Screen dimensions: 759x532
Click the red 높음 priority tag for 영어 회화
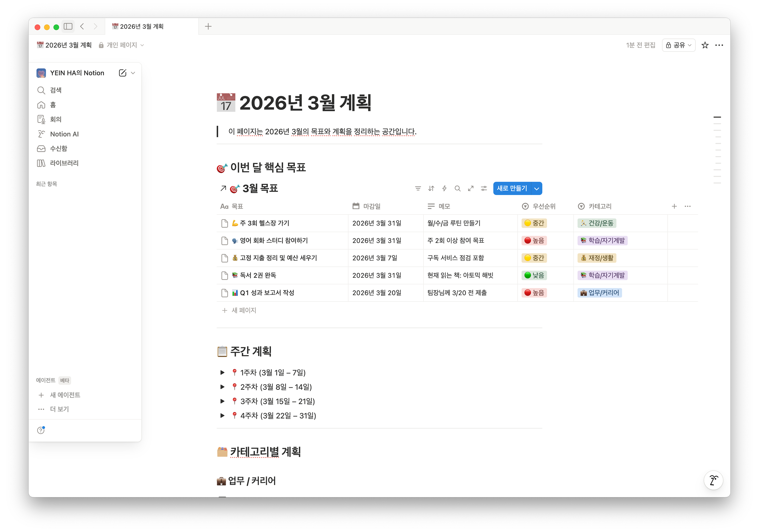pyautogui.click(x=534, y=241)
